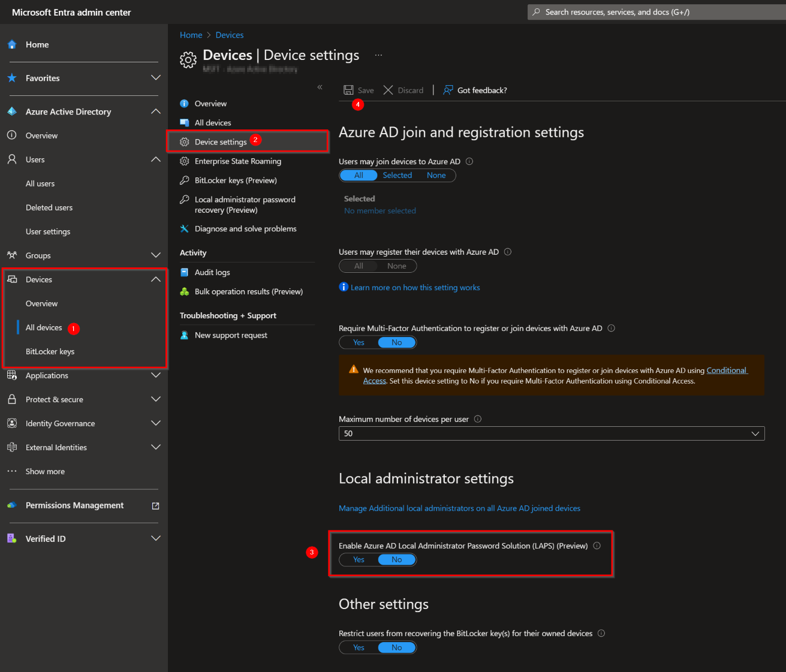Expand the Applications section

point(155,375)
